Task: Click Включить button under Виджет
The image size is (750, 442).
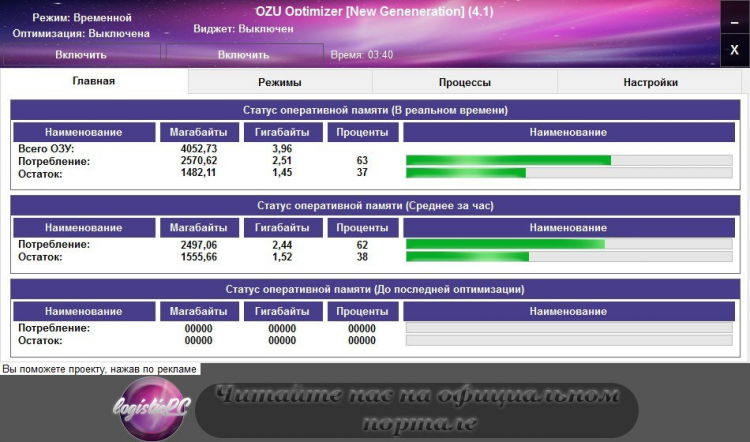Action: [243, 55]
